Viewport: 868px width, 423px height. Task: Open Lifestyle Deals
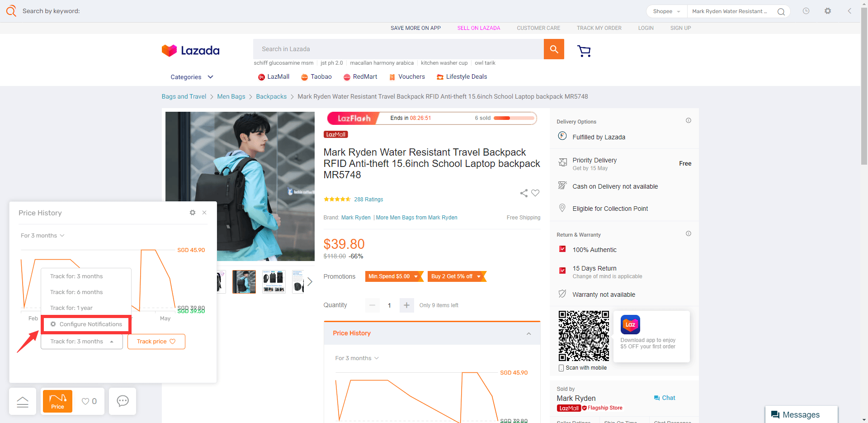point(462,77)
